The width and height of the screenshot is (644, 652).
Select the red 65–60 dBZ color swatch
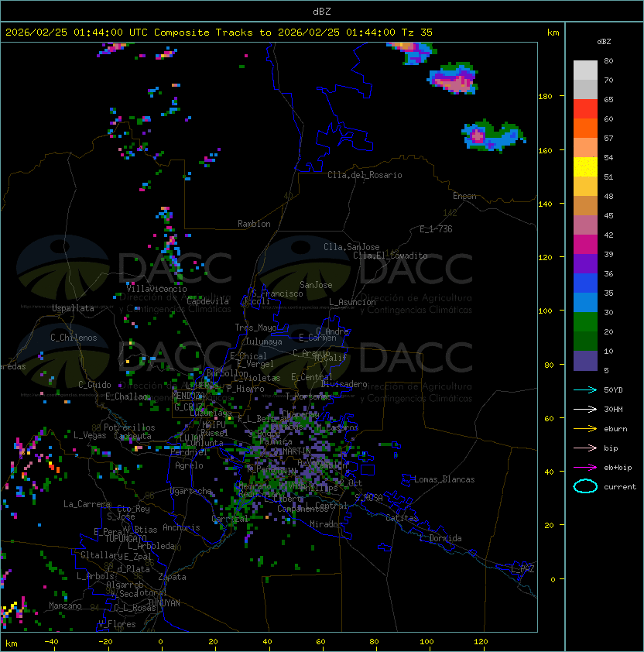[x=585, y=109]
